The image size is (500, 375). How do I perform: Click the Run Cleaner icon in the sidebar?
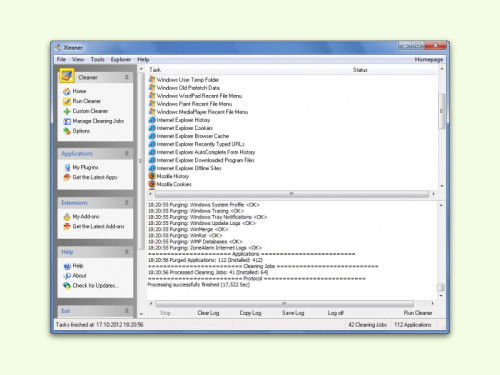pyautogui.click(x=67, y=101)
